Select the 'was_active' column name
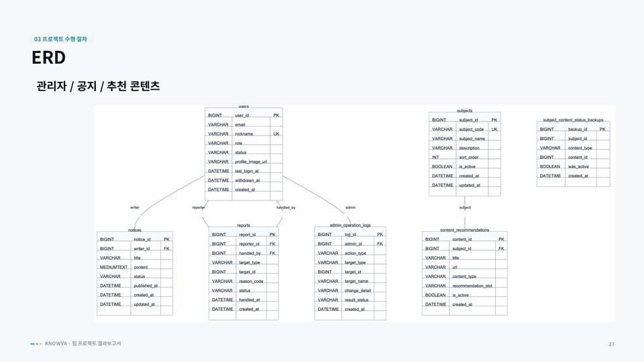Viewport: 644px width, 362px height. (x=578, y=167)
